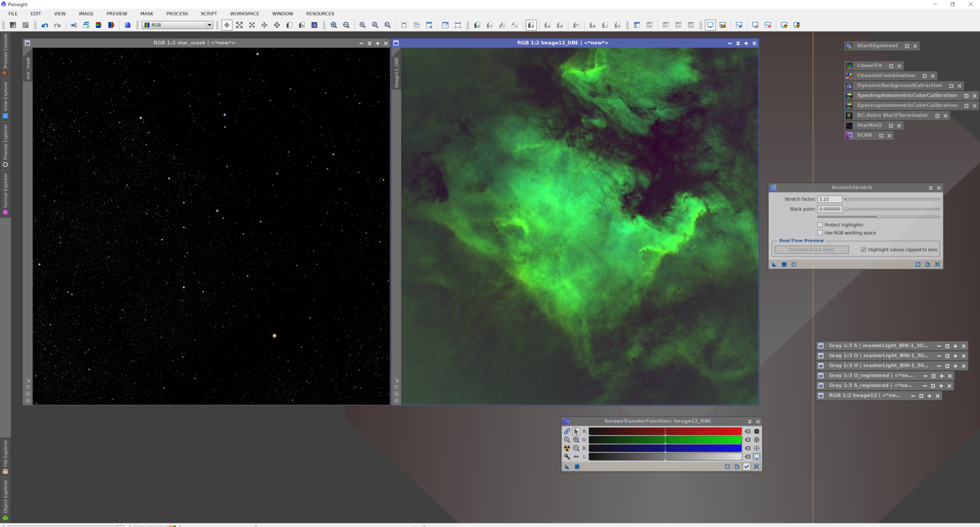Reset the R channel in ScreenTransferFunction
This screenshot has height=527, width=980.
point(748,431)
